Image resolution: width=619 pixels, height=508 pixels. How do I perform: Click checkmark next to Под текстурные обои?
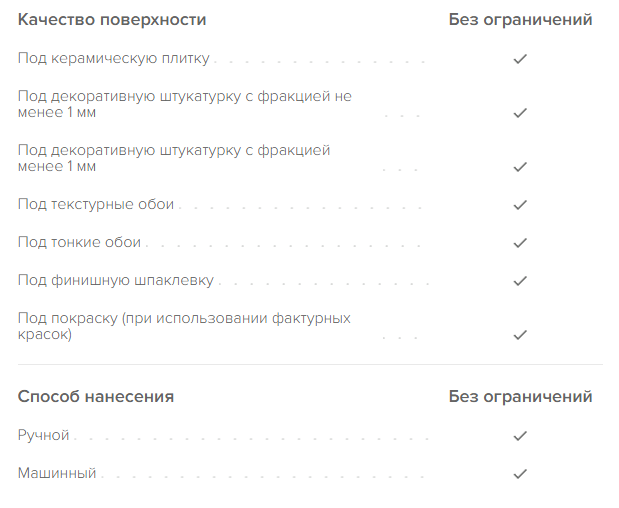(x=520, y=205)
